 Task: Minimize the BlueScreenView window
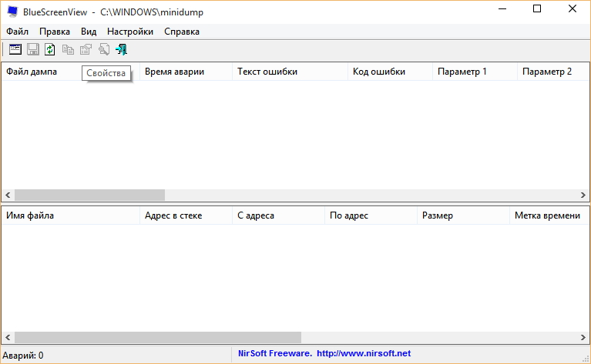502,8
